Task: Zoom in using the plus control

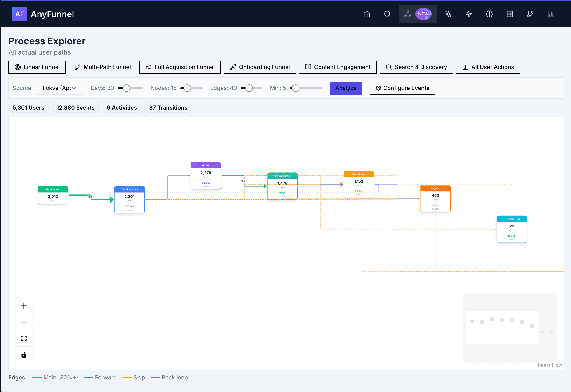Action: (x=24, y=306)
